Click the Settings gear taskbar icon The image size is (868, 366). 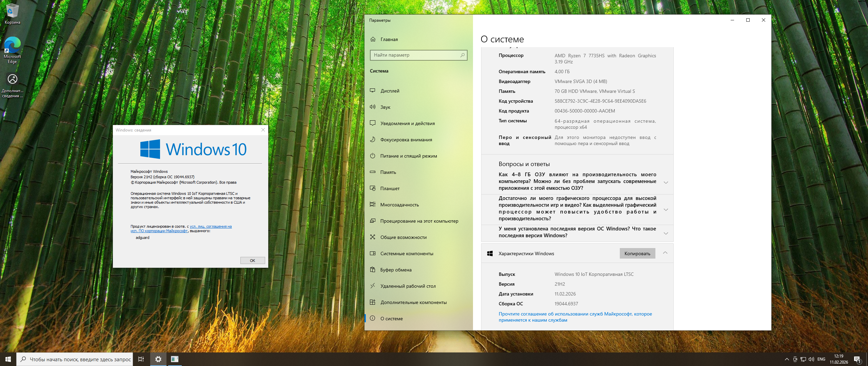(158, 359)
